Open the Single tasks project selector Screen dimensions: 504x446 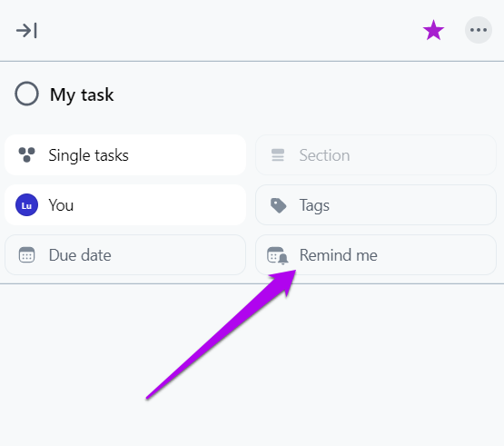pos(125,155)
